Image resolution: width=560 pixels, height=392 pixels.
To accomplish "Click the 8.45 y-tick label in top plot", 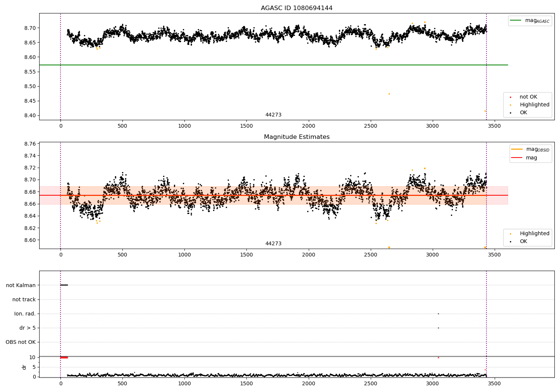I will [30, 101].
